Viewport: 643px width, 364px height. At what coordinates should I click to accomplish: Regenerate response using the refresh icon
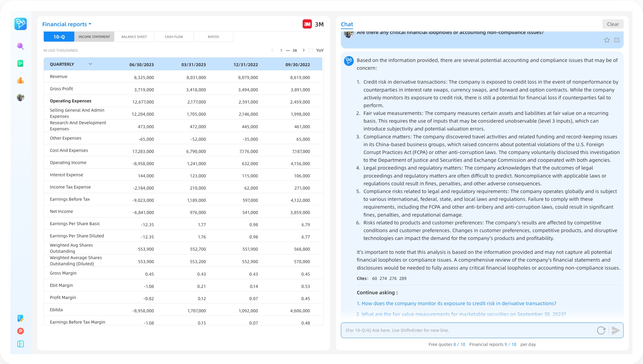click(x=601, y=330)
